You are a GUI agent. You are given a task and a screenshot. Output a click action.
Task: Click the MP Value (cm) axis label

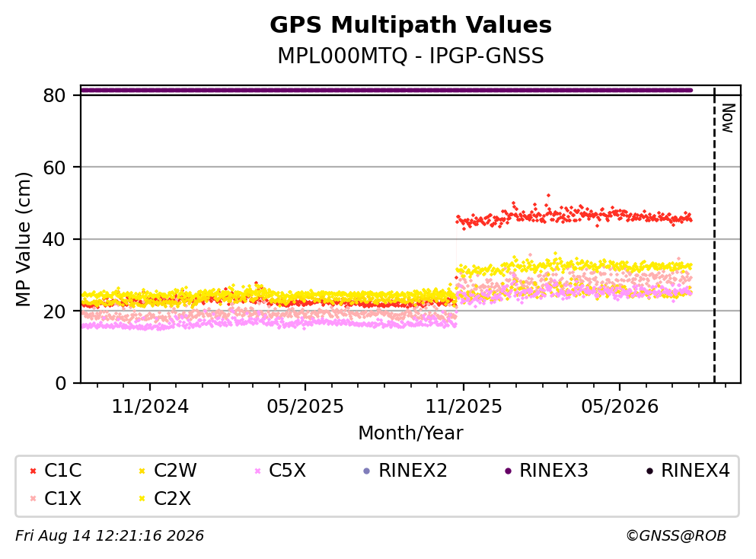(x=23, y=239)
